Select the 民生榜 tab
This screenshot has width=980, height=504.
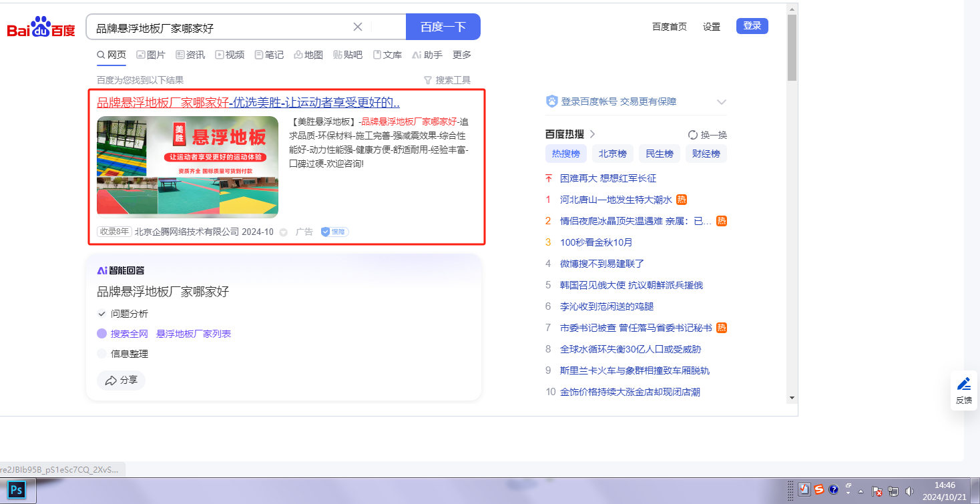[660, 154]
